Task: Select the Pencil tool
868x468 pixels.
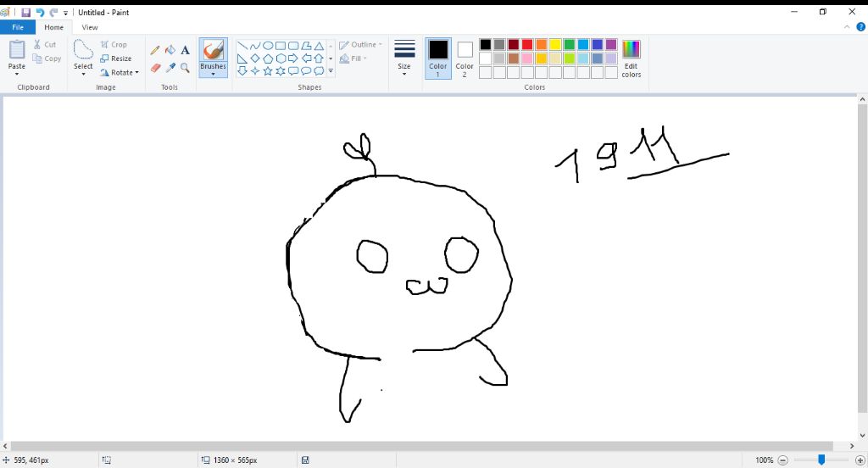Action: (155, 50)
